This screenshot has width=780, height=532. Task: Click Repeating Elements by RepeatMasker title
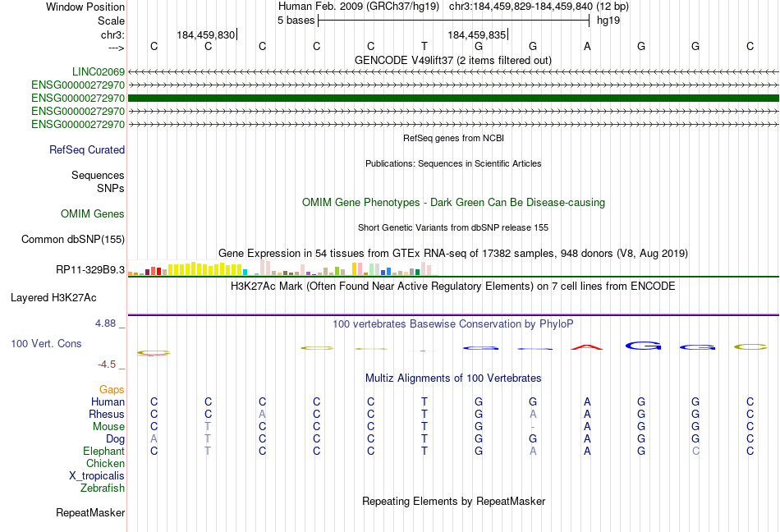[x=453, y=501]
